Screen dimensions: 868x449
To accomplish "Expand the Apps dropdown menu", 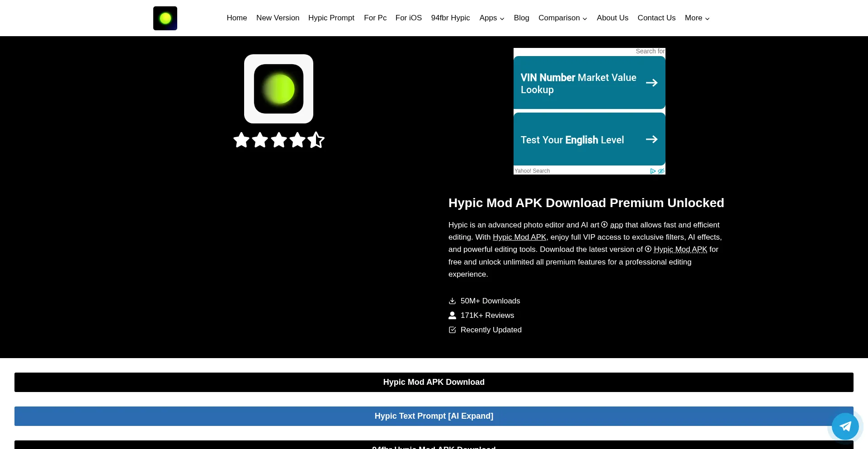I will tap(492, 18).
